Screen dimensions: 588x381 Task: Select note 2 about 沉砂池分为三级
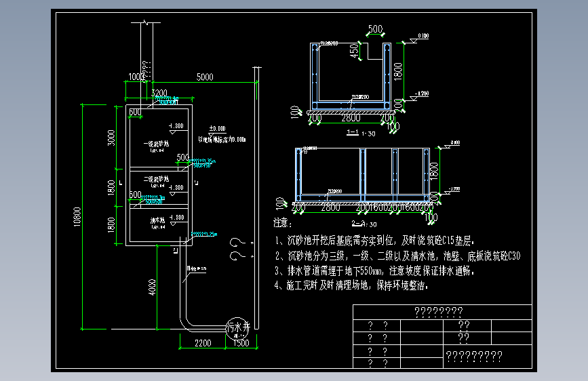pyautogui.click(x=397, y=256)
